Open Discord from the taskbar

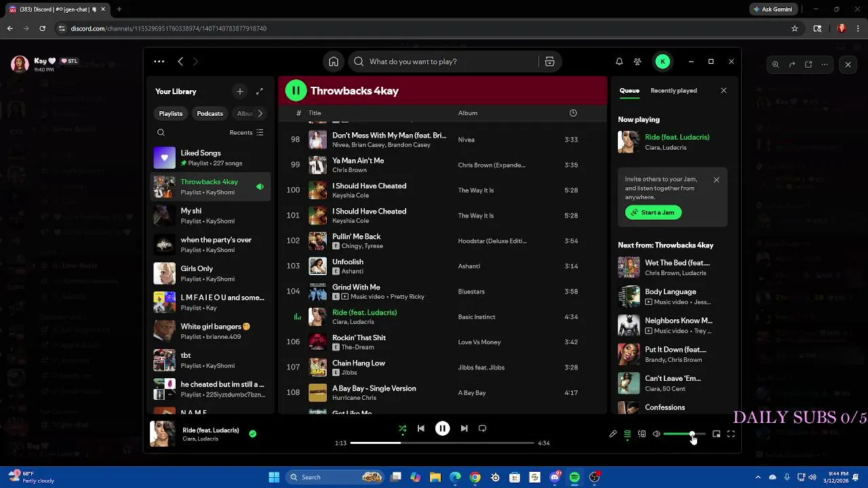[x=555, y=477]
